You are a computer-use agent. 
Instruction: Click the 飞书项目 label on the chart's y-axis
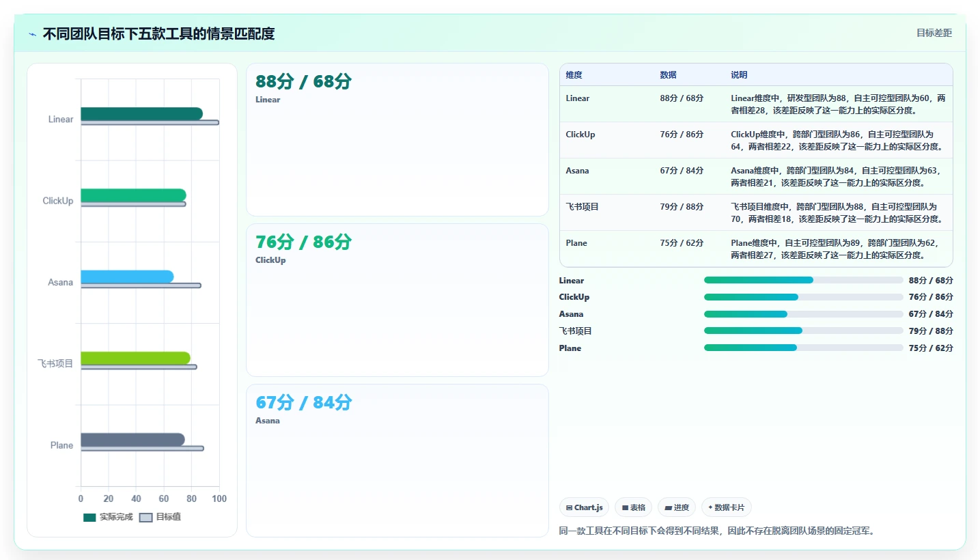pyautogui.click(x=55, y=364)
